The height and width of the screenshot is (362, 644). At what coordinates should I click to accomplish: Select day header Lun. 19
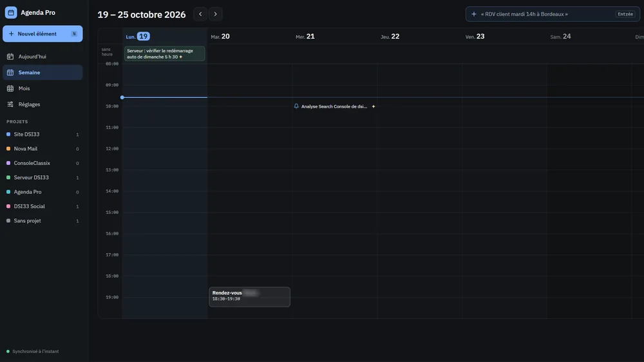[138, 37]
